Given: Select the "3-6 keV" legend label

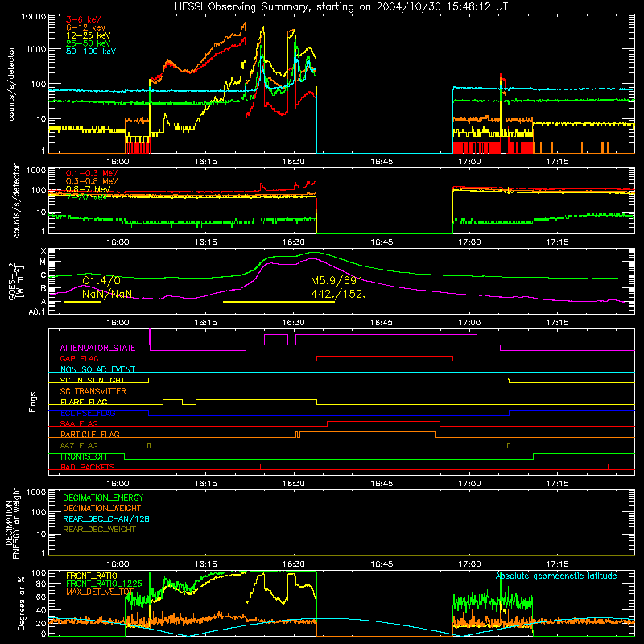Looking at the screenshot, I should (x=84, y=19).
